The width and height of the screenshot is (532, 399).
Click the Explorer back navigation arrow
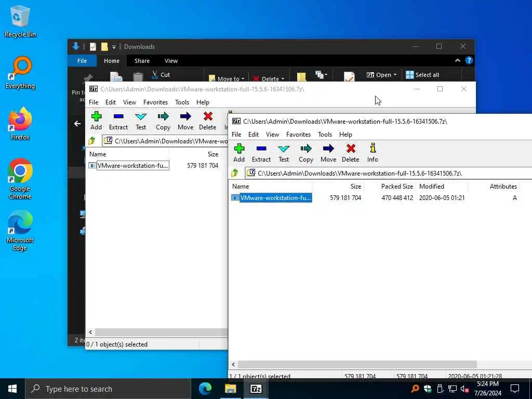77,124
